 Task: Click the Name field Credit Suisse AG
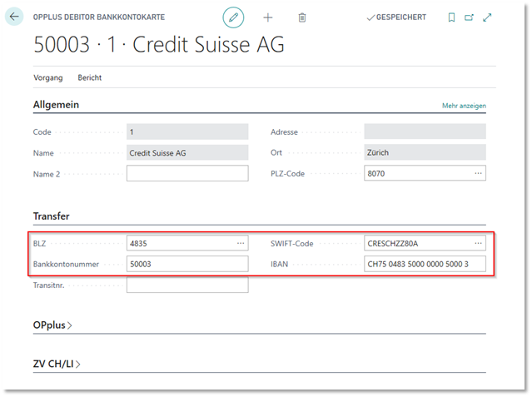tap(187, 152)
